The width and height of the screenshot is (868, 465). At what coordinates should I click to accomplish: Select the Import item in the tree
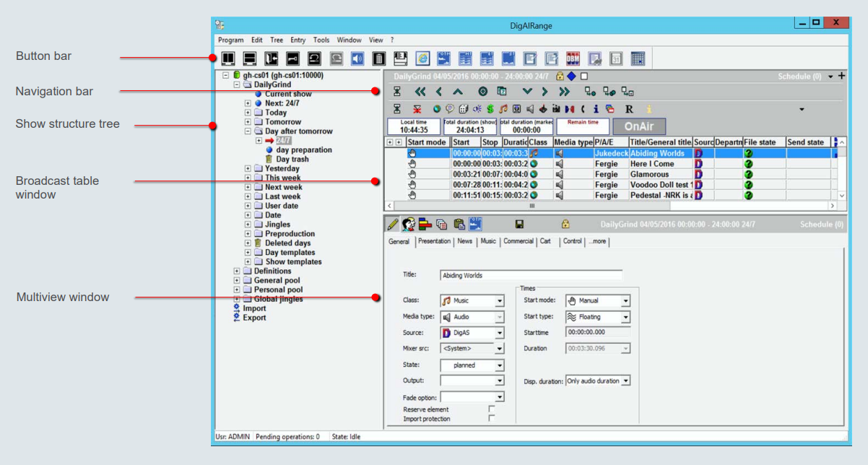[x=254, y=308]
